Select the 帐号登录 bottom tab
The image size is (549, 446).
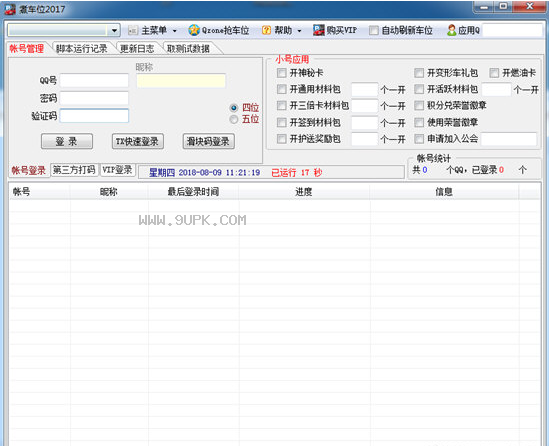click(29, 170)
